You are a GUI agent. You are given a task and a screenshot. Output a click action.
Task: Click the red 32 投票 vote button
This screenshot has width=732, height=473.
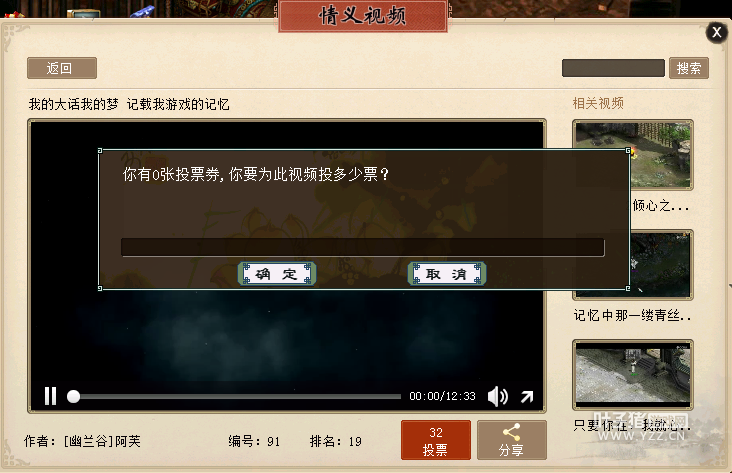tap(436, 440)
